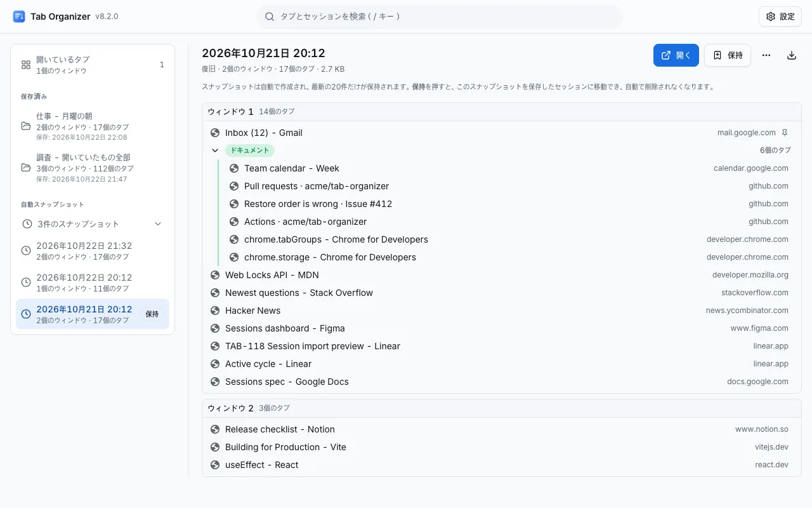Click Actions · acme/tab-organizer tab row

click(x=509, y=222)
